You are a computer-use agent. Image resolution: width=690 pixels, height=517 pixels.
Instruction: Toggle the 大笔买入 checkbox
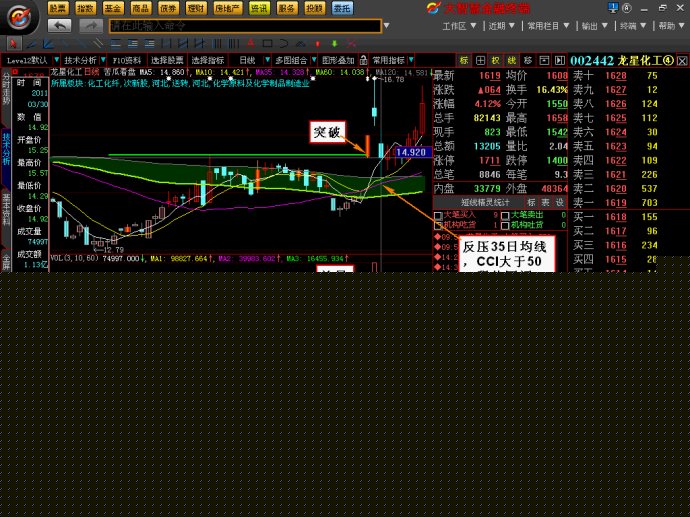tap(438, 216)
